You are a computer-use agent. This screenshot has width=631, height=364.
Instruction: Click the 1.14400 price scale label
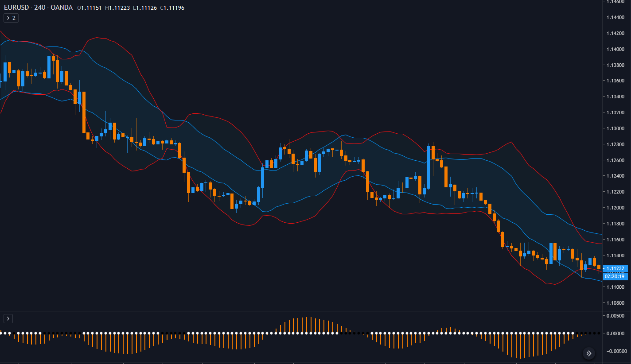(x=616, y=17)
